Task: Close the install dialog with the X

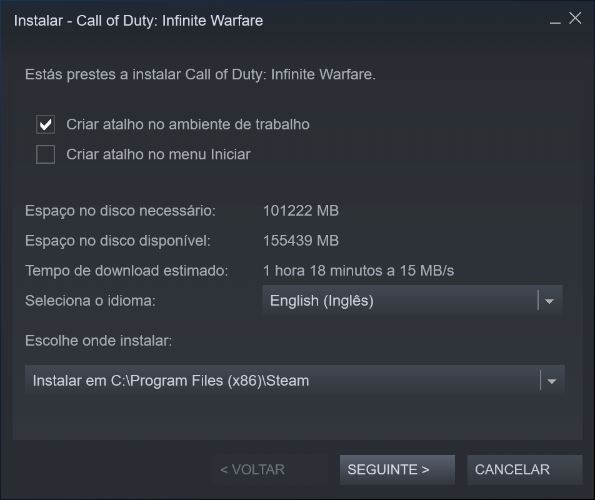Action: point(575,18)
